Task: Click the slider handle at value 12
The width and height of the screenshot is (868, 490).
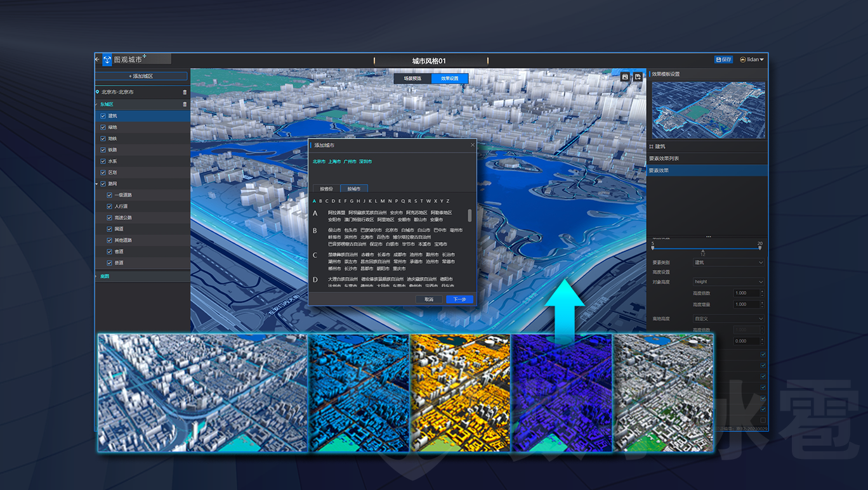Action: (702, 250)
